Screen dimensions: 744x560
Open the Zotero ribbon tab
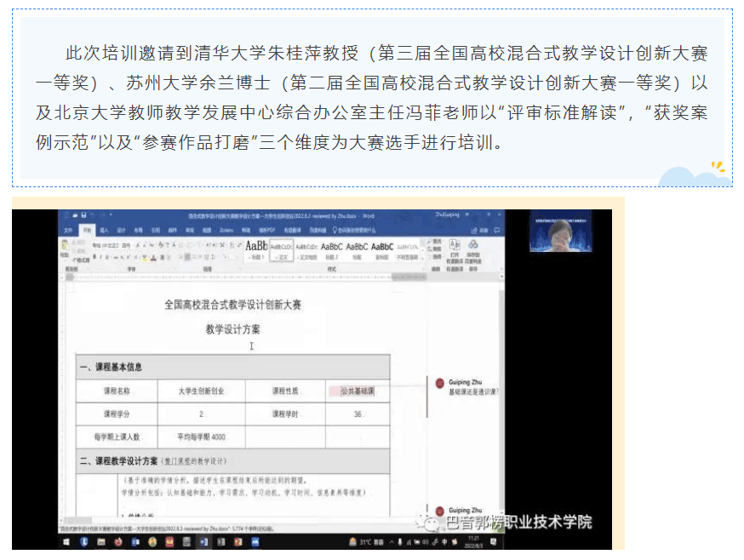[226, 230]
